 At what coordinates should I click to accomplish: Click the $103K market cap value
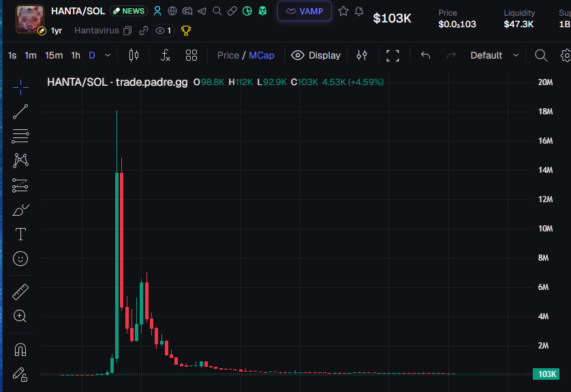[392, 18]
